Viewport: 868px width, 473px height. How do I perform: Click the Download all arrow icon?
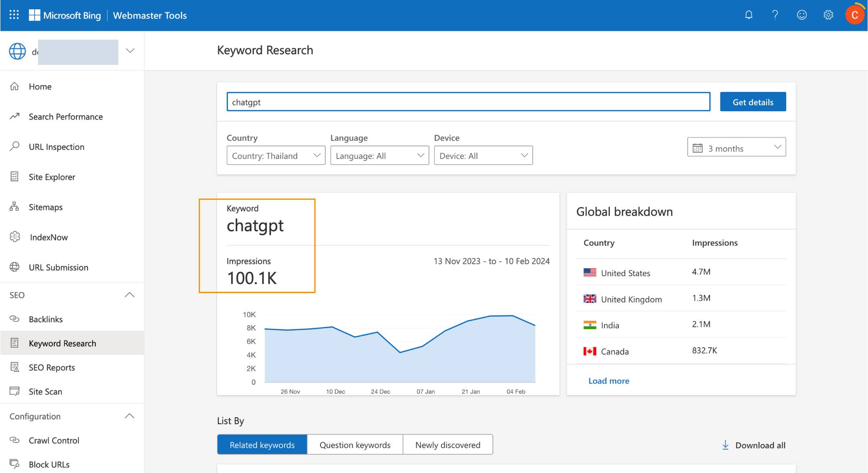point(725,445)
